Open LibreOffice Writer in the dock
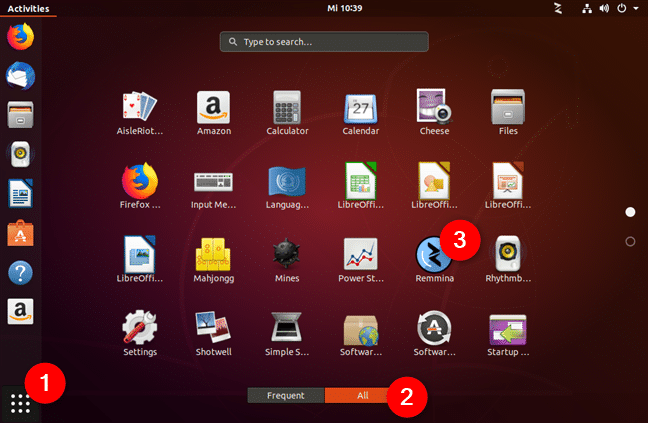This screenshot has width=648, height=423. point(20,193)
